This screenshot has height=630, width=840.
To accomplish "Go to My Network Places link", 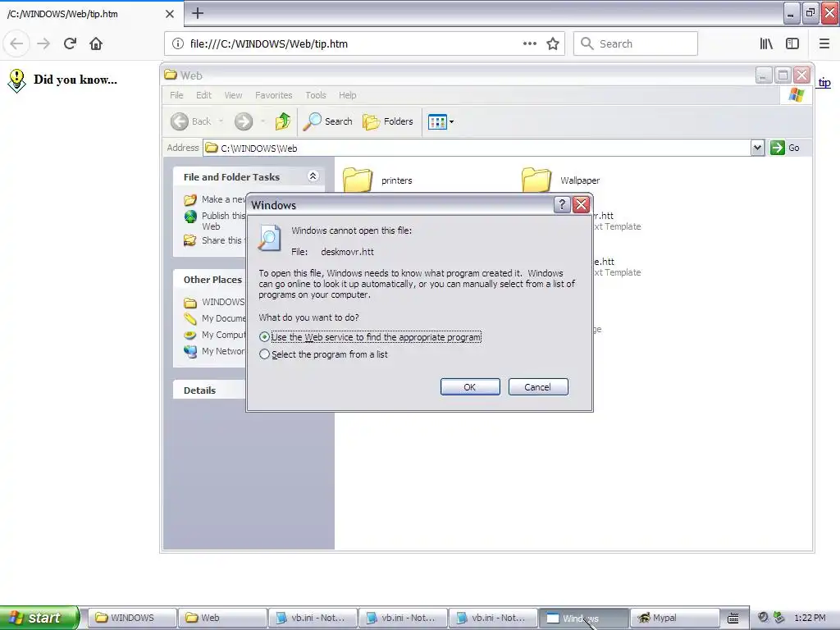I will (x=214, y=351).
